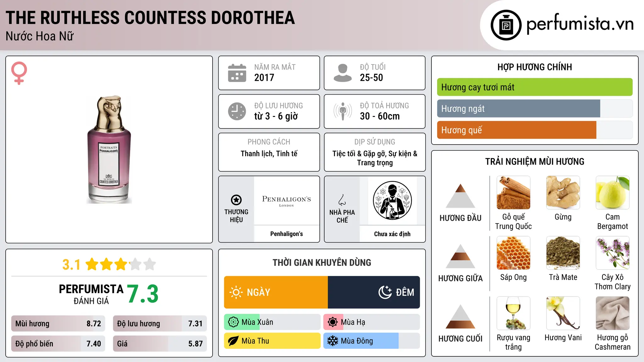Click the THỜI GIAN KHUYÊN DÙNG heading
This screenshot has height=362, width=644.
pyautogui.click(x=322, y=262)
